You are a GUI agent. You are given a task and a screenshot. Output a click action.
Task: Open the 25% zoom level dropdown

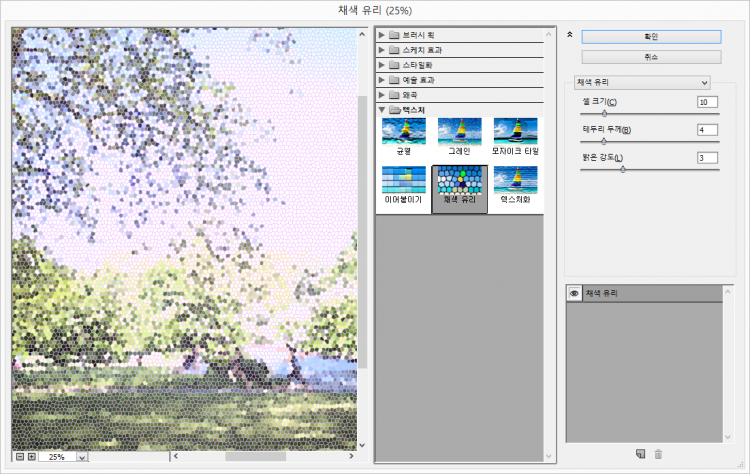click(81, 457)
